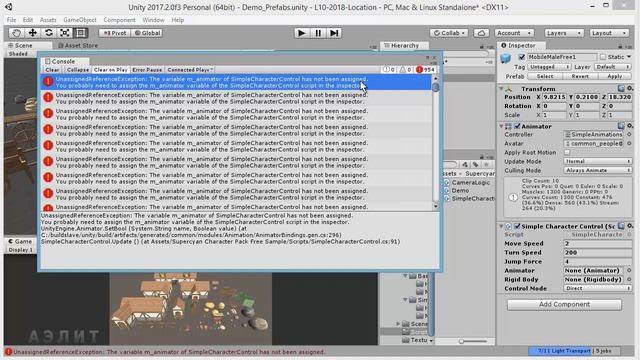The height and width of the screenshot is (360, 640).
Task: Open Culling Mode dropdown Always Animate
Action: 598,170
